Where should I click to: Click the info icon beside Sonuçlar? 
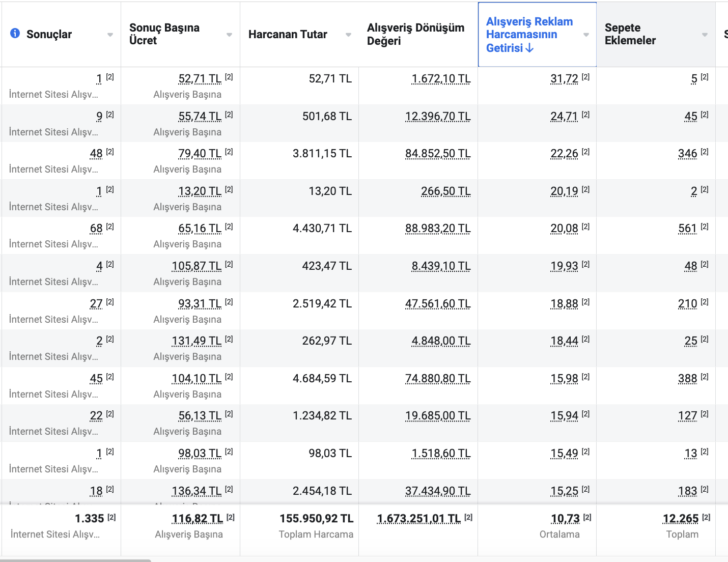(15, 34)
